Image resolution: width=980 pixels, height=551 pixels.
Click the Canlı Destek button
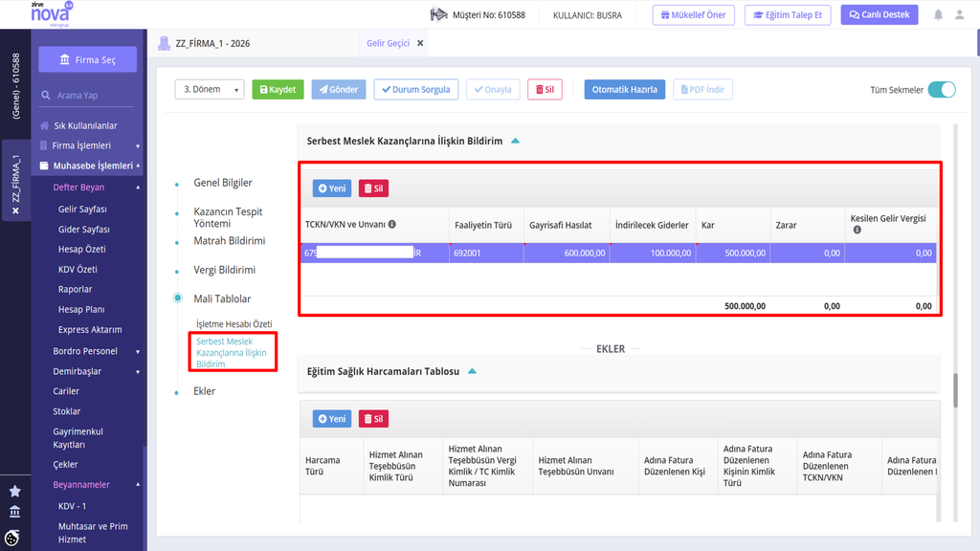click(880, 15)
